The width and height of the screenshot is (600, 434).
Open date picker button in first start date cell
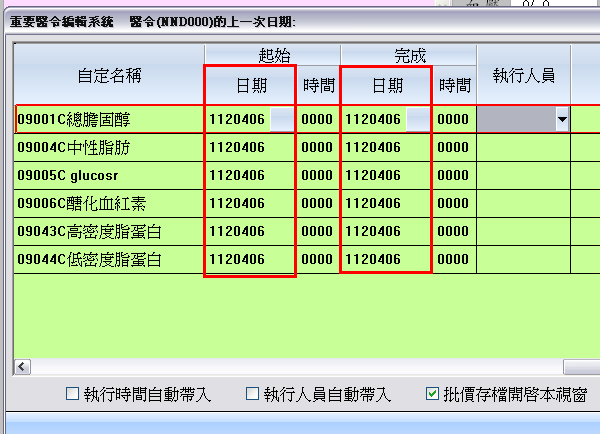coord(283,120)
